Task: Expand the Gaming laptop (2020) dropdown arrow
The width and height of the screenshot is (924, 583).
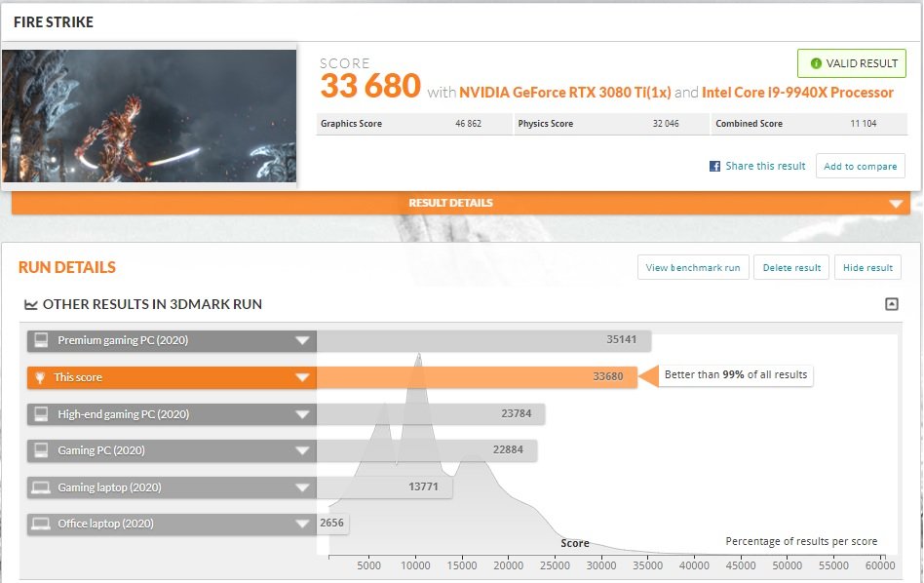Action: point(302,488)
